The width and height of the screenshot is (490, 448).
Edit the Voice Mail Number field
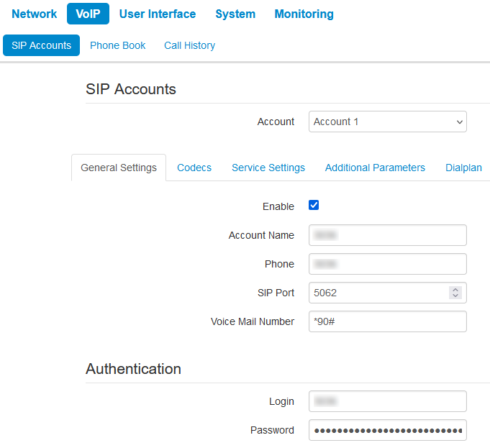click(x=388, y=321)
